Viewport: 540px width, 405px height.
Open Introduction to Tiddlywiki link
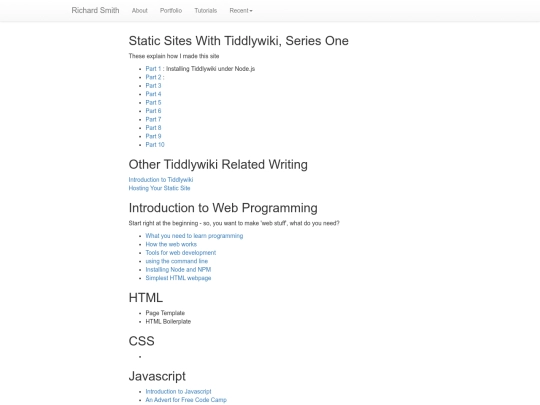[x=161, y=180]
